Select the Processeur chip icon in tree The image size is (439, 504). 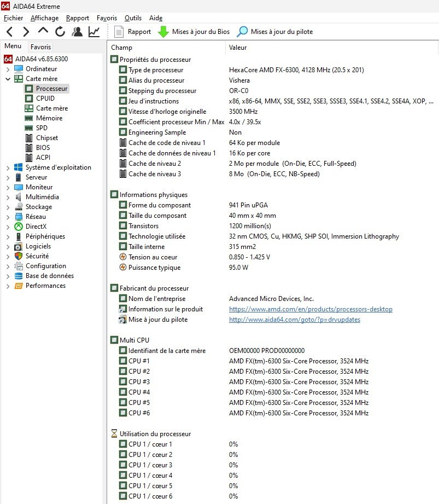pos(29,89)
